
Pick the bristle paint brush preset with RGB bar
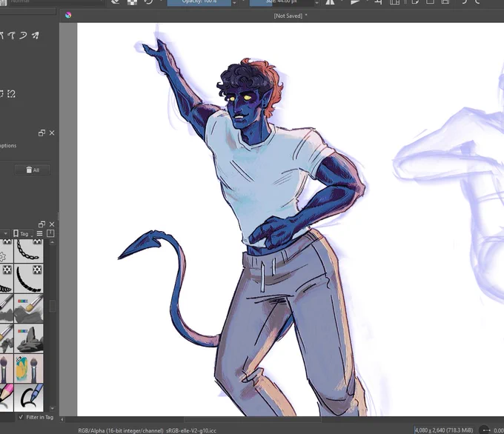pos(29,308)
